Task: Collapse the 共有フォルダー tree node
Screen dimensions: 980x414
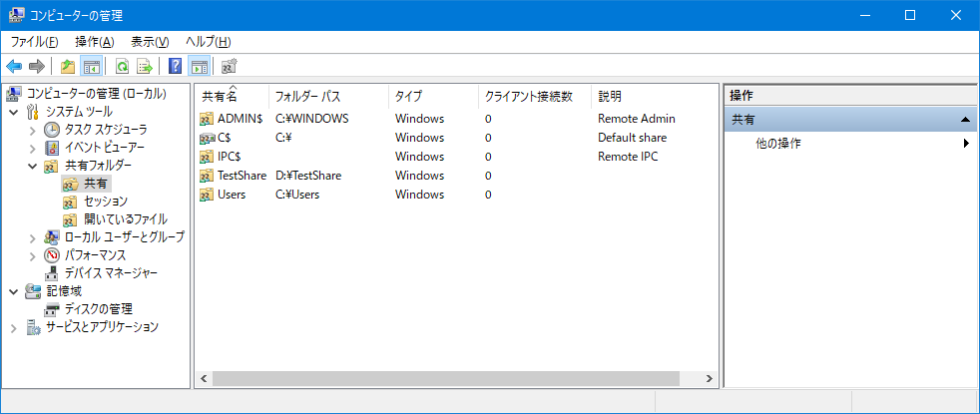Action: point(33,166)
